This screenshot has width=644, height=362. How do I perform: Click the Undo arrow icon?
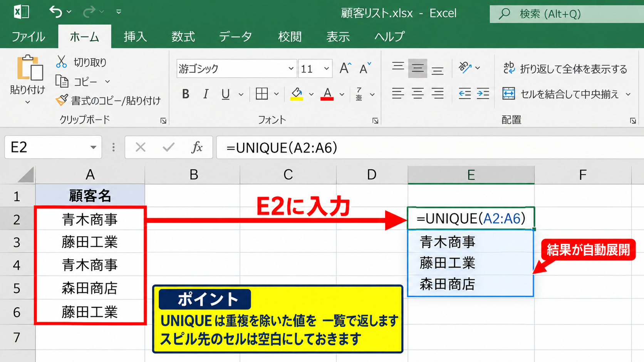[56, 12]
